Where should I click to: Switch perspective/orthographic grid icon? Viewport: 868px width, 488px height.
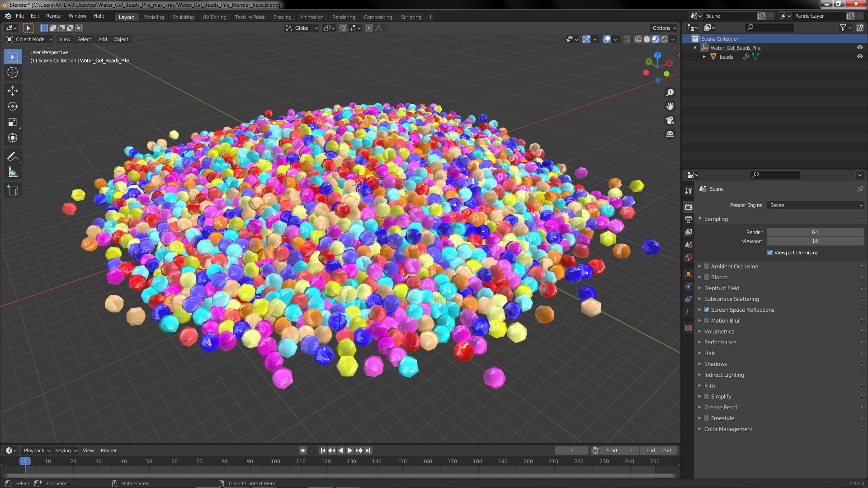670,134
